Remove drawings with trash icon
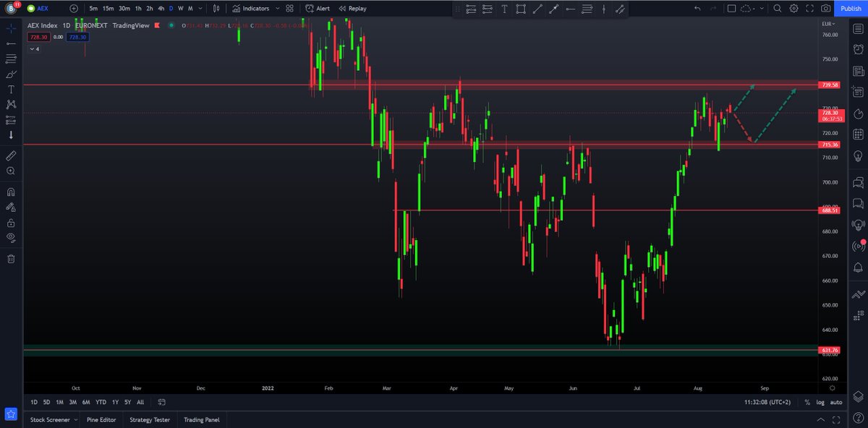Viewport: 868px width, 428px height. [x=11, y=258]
